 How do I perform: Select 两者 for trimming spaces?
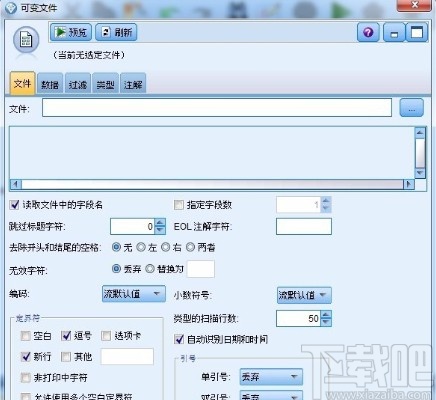[x=190, y=247]
